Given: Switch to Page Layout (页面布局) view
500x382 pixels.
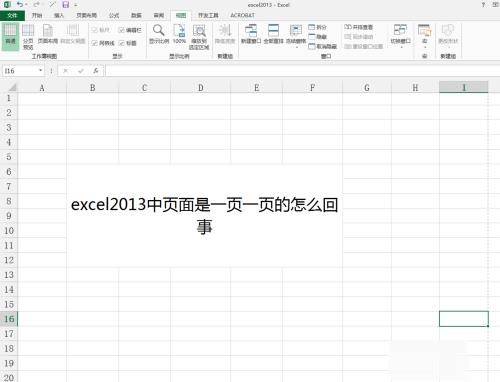Looking at the screenshot, I should 48,34.
